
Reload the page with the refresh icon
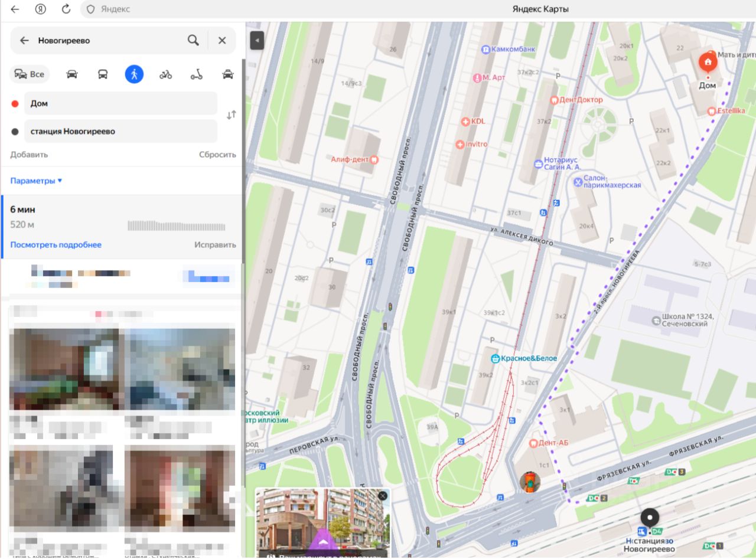pos(66,9)
